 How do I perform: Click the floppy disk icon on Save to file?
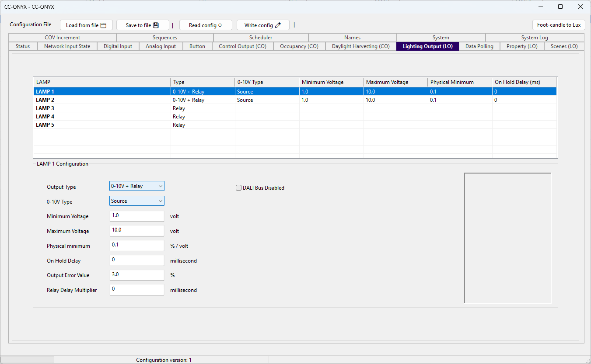pyautogui.click(x=156, y=25)
